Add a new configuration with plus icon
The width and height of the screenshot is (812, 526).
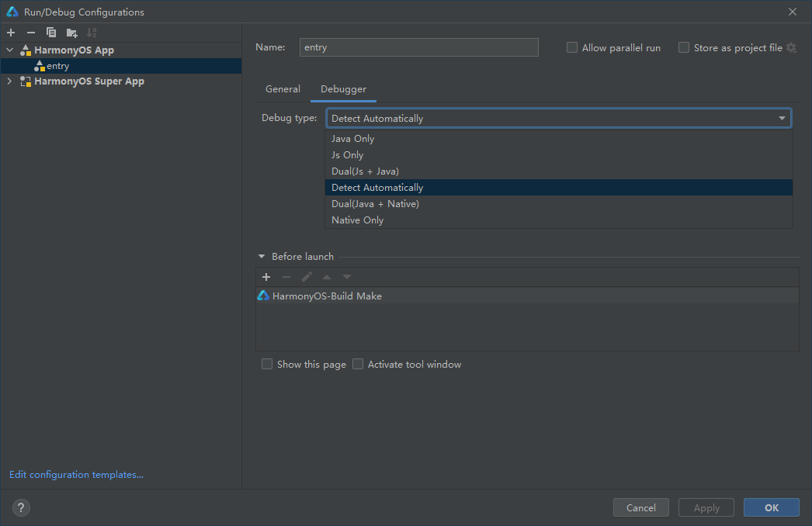point(11,33)
